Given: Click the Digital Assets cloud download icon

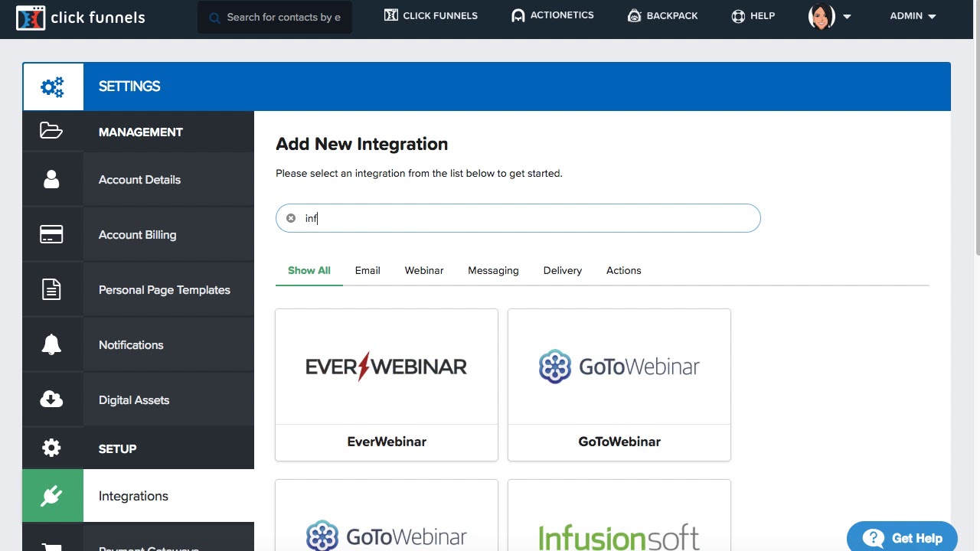Looking at the screenshot, I should tap(51, 399).
